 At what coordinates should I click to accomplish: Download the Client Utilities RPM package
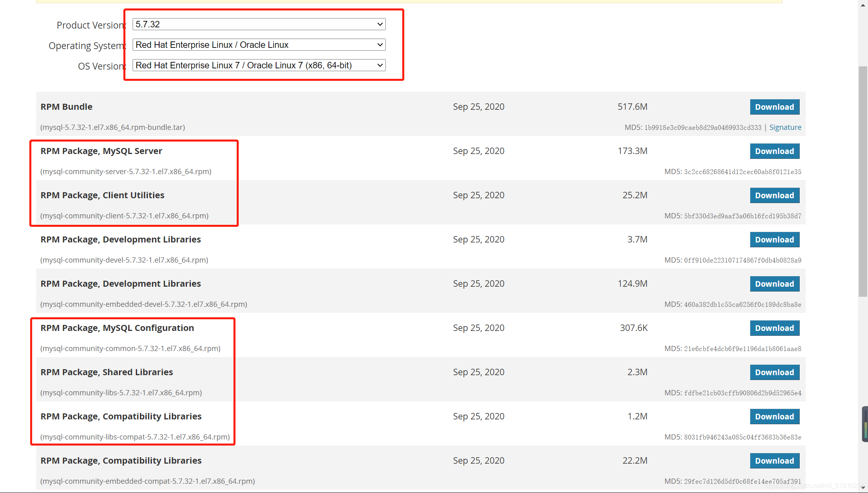pos(774,195)
